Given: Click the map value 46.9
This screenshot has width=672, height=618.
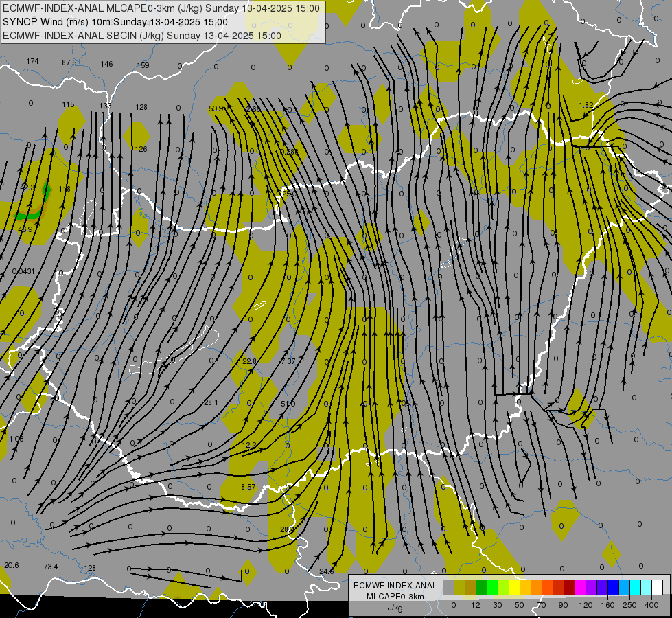Looking at the screenshot, I should [x=25, y=229].
